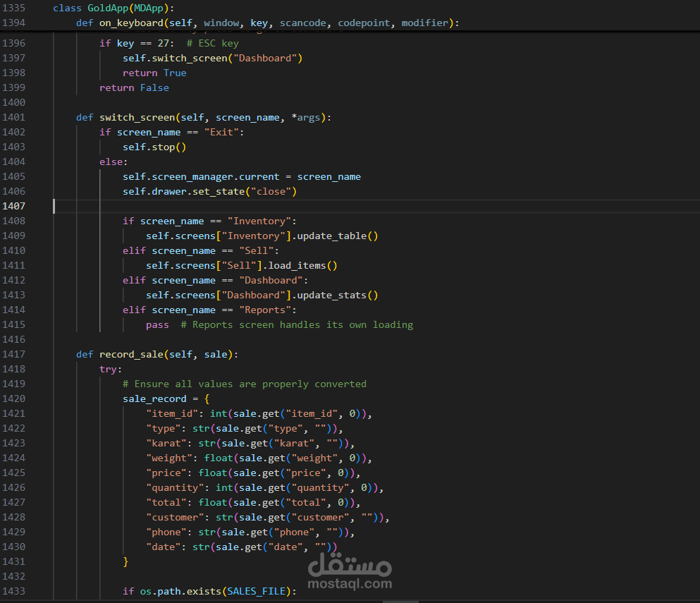Screen dimensions: 700x603
Task: Click the "item_id" dictionary key on line 1421
Action: coord(172,413)
